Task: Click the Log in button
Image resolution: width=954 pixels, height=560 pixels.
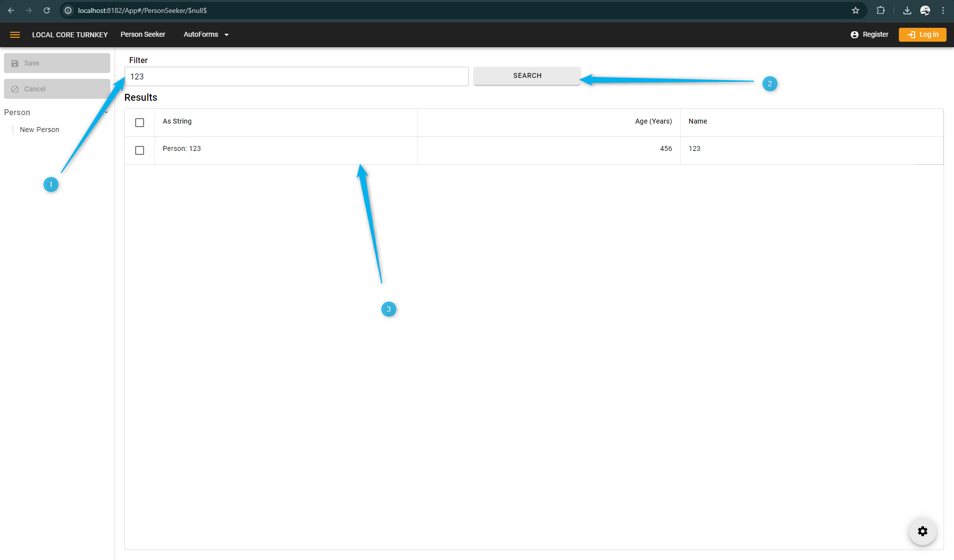Action: click(x=922, y=35)
